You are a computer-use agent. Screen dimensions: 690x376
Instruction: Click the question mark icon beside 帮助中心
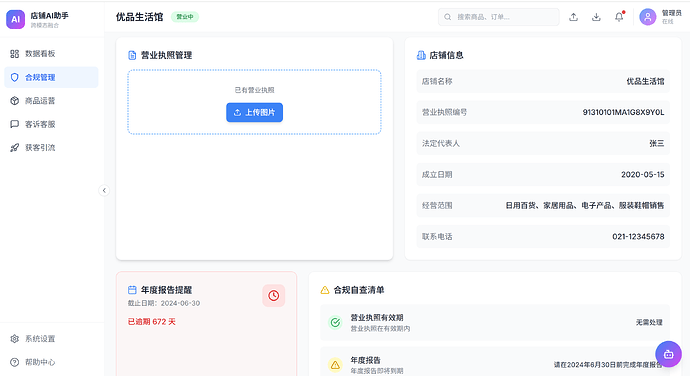click(x=15, y=362)
